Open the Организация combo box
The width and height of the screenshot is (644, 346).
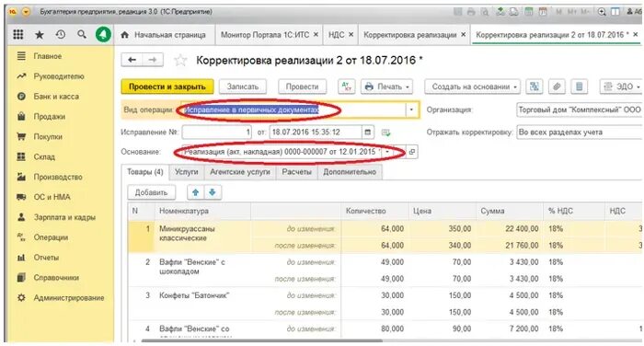580,110
